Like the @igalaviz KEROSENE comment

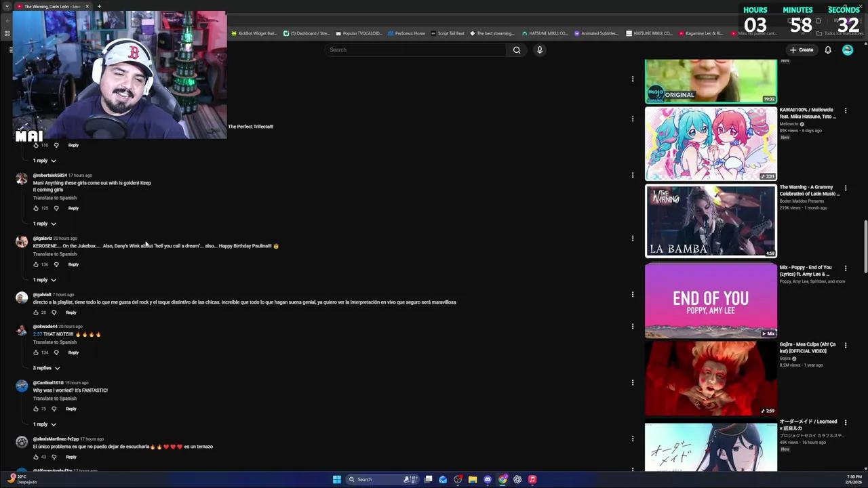(36, 264)
